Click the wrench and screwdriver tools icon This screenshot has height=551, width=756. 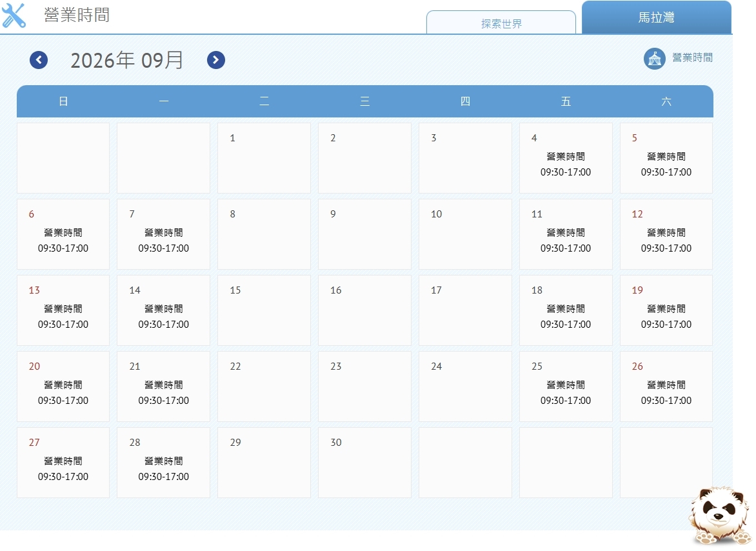pyautogui.click(x=14, y=15)
